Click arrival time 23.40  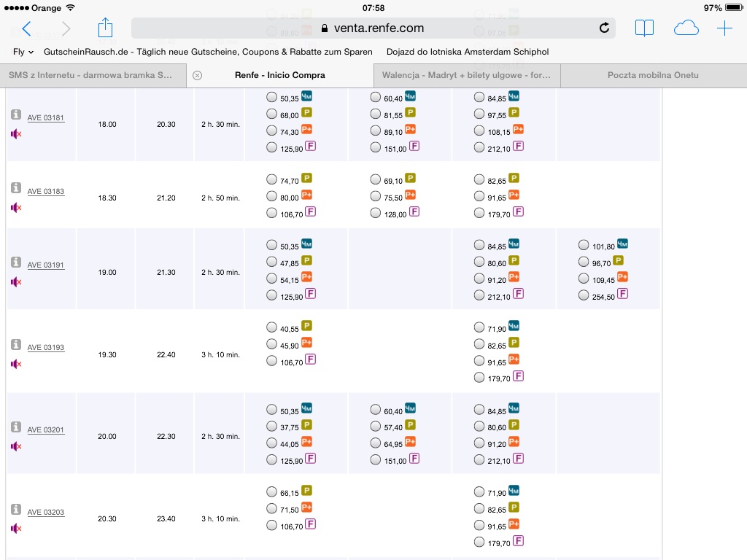166,519
